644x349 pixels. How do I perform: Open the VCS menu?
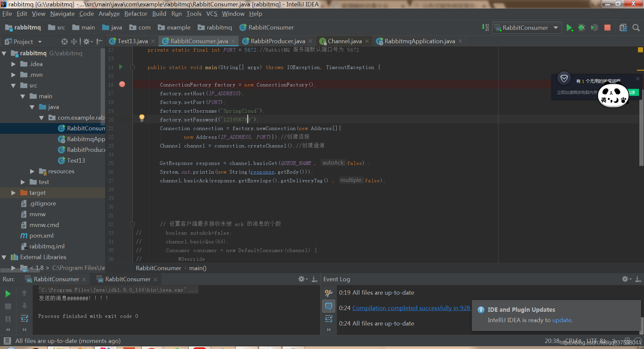[212, 14]
